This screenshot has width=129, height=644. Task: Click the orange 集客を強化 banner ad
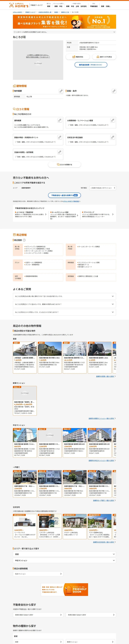[64, 22]
